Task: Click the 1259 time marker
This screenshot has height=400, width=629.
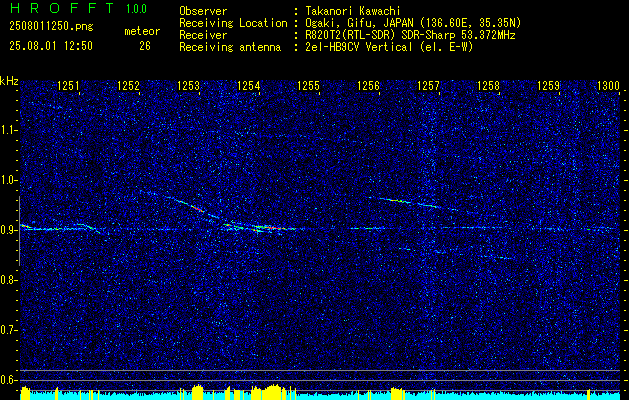Action: [x=548, y=85]
